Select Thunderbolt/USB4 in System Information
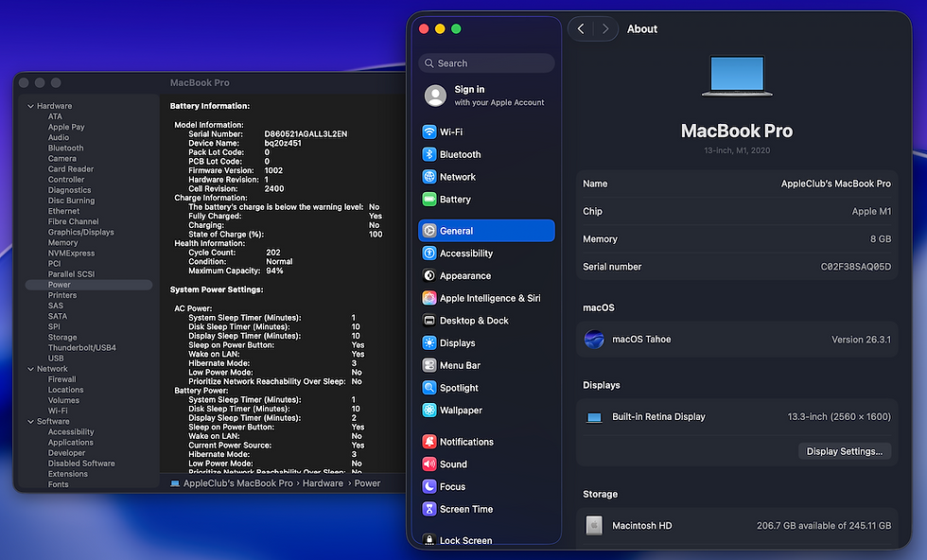Screen dimensions: 927x560 pyautogui.click(x=82, y=348)
